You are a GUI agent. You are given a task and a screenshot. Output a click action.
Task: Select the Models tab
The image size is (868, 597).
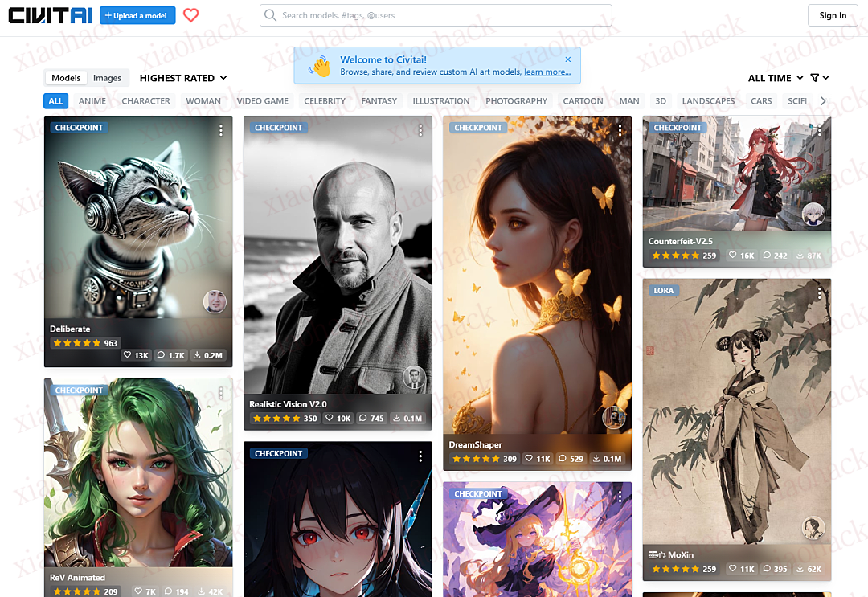(65, 77)
